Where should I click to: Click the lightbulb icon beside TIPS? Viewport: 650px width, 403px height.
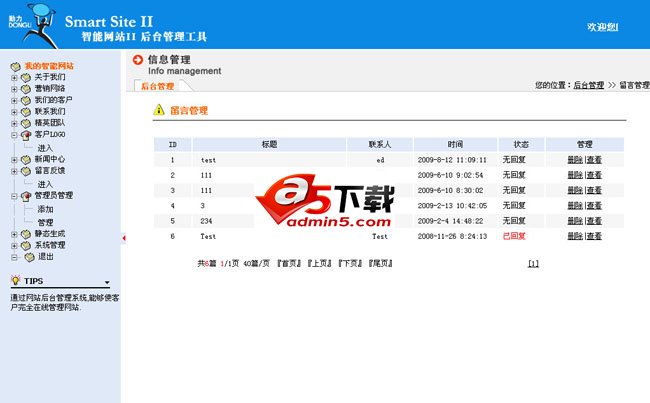[x=15, y=280]
